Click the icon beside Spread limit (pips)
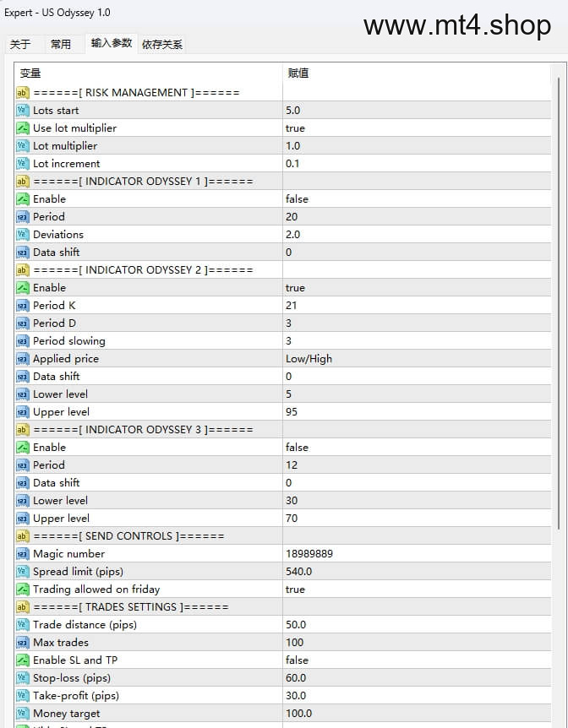 pyautogui.click(x=22, y=572)
